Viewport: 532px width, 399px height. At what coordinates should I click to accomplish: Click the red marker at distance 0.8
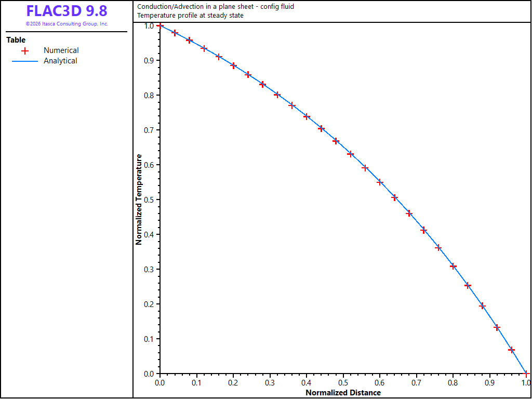453,267
